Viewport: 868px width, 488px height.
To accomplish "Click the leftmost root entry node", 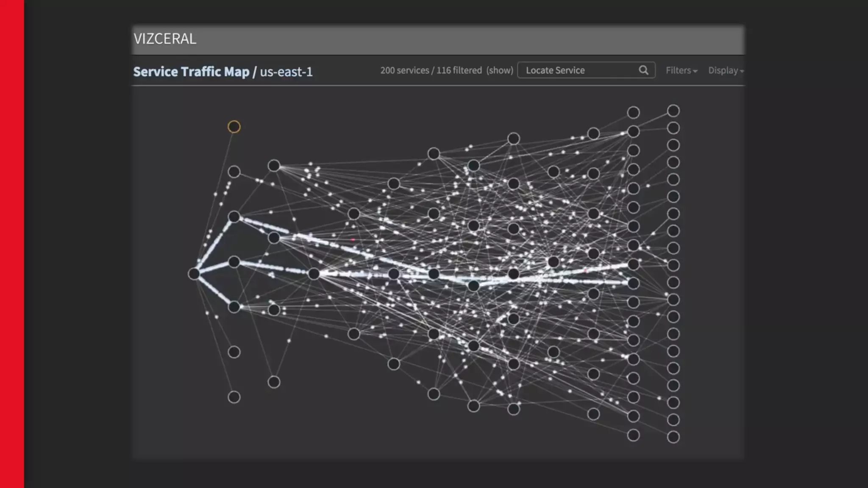I will point(194,274).
